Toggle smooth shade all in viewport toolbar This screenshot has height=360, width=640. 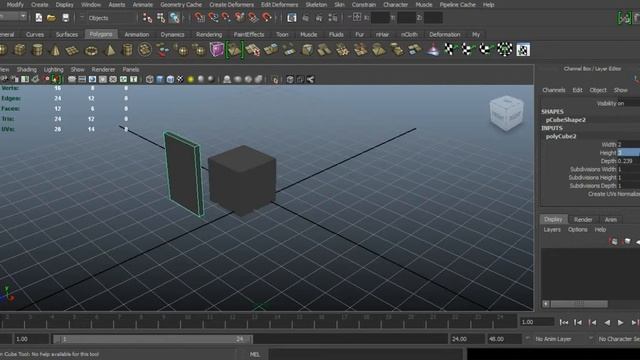pos(160,79)
